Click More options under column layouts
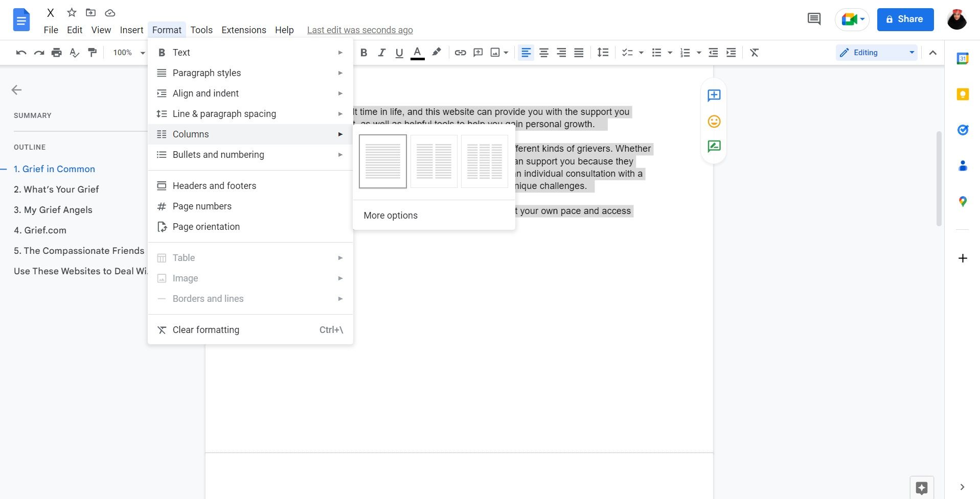The height and width of the screenshot is (499, 980). (390, 215)
